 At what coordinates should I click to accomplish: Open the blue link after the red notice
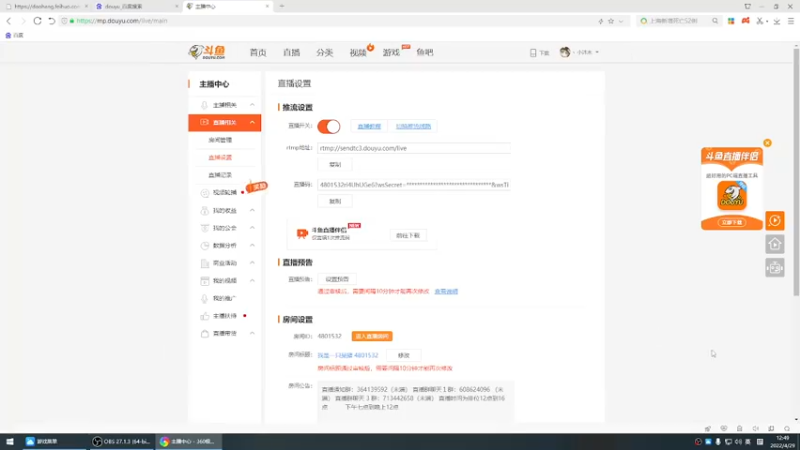click(x=446, y=292)
